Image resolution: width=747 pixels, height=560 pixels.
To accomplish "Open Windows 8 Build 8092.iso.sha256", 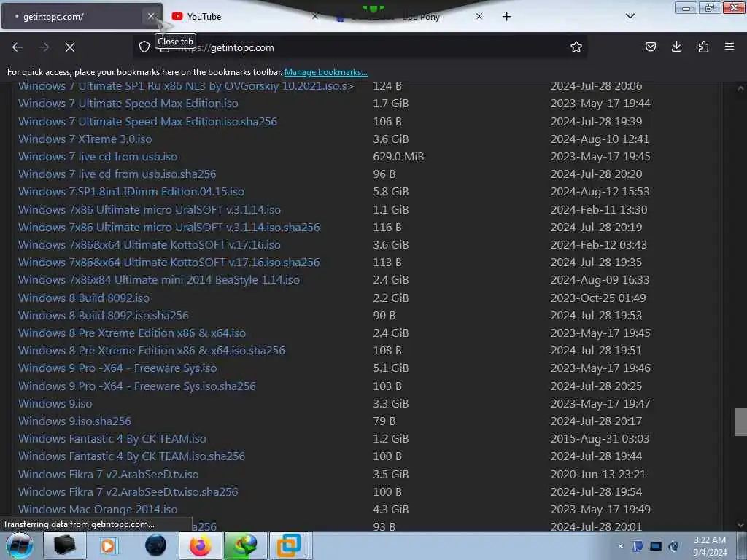I will pyautogui.click(x=104, y=316).
